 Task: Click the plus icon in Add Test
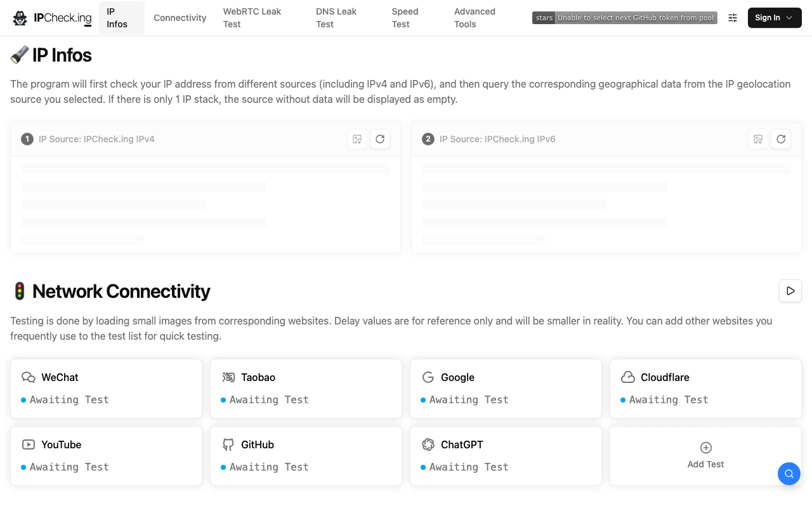(x=705, y=448)
